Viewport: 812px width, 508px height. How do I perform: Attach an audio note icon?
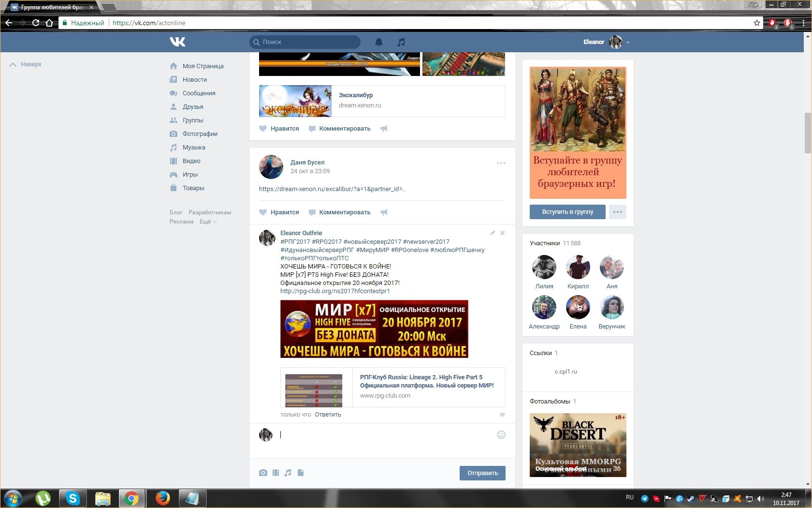pyautogui.click(x=288, y=473)
